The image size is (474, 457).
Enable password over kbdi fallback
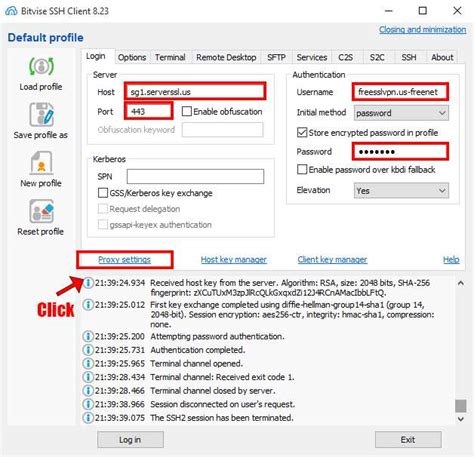tap(302, 170)
